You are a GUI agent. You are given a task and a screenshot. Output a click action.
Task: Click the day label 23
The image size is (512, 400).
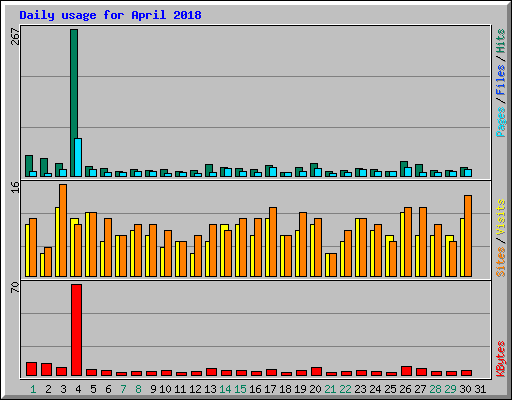pyautogui.click(x=360, y=389)
